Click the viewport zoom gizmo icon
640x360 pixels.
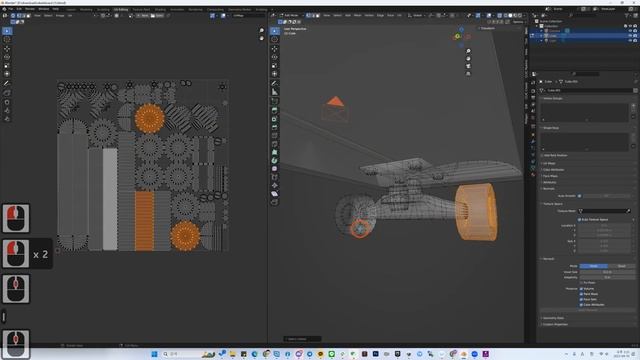coord(468,51)
